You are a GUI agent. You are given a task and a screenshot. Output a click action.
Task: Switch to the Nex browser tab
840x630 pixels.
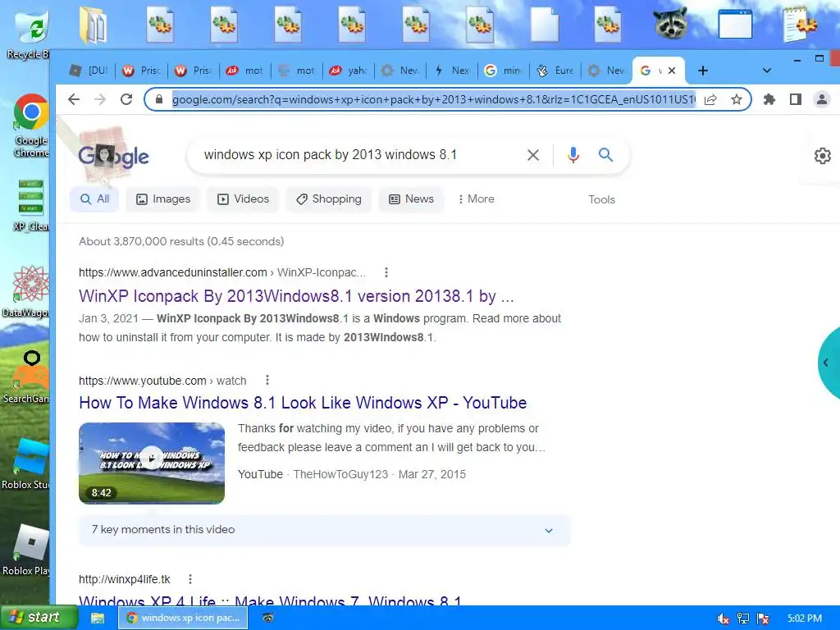point(452,71)
